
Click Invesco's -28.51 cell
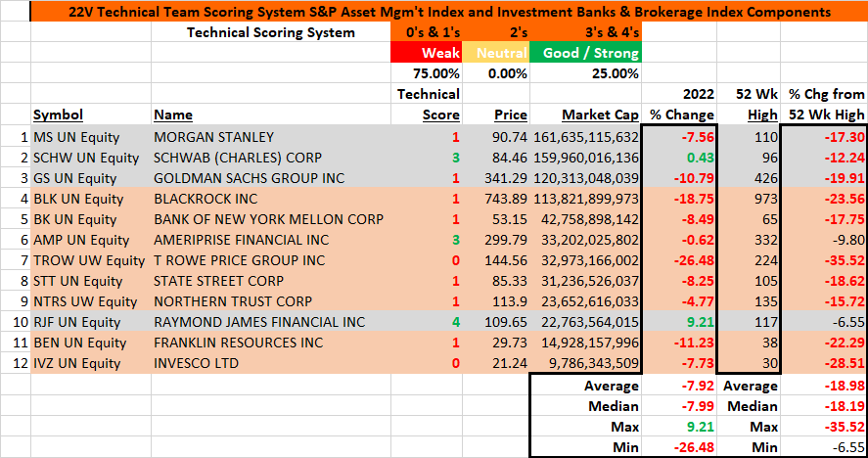pyautogui.click(x=824, y=363)
